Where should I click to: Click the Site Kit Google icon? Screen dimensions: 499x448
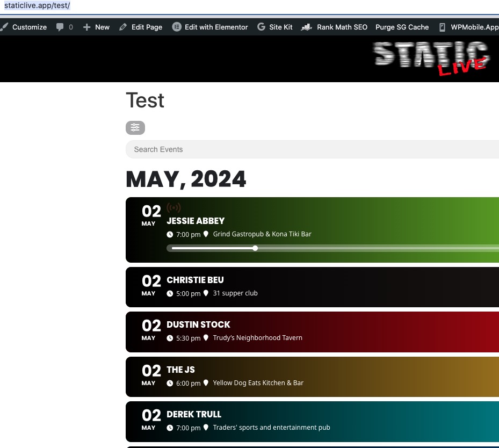coord(261,27)
